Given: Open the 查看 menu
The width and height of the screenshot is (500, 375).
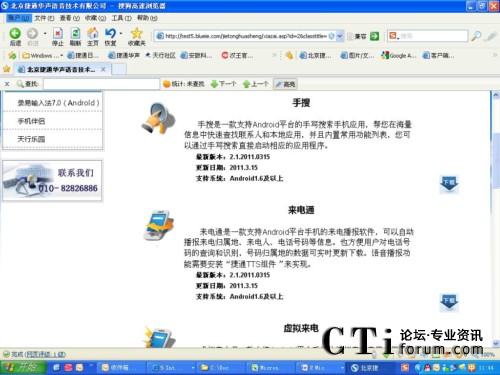Looking at the screenshot, I should click(x=70, y=18).
